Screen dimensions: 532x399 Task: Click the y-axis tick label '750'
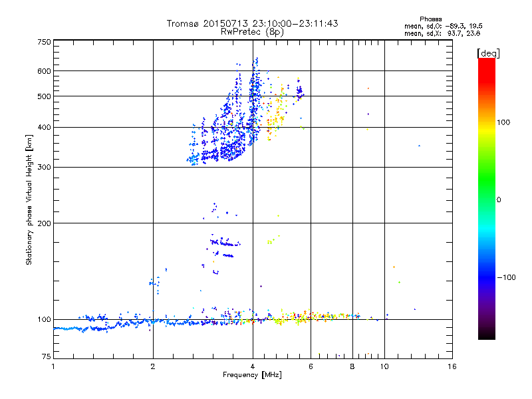point(44,42)
